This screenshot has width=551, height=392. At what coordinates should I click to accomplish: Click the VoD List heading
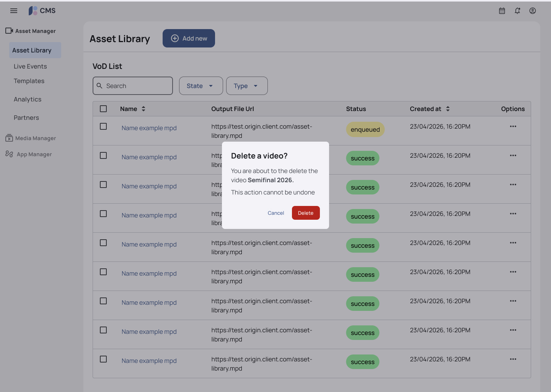(107, 66)
